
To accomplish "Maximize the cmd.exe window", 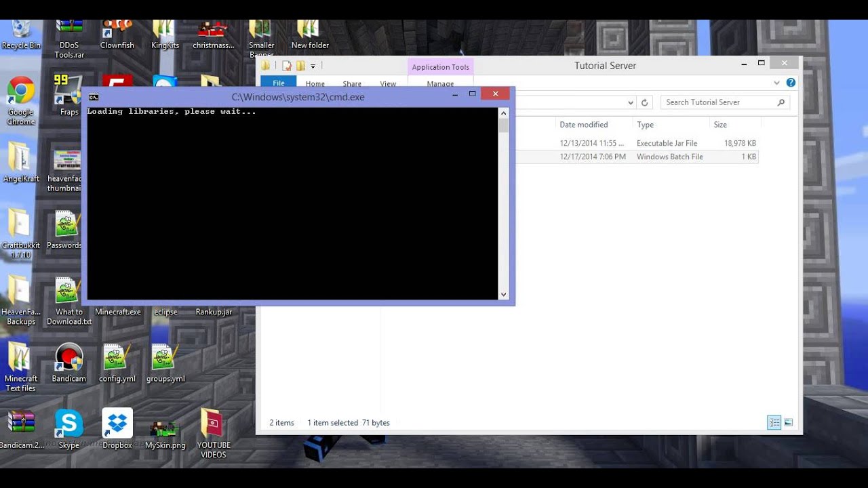I will point(473,94).
